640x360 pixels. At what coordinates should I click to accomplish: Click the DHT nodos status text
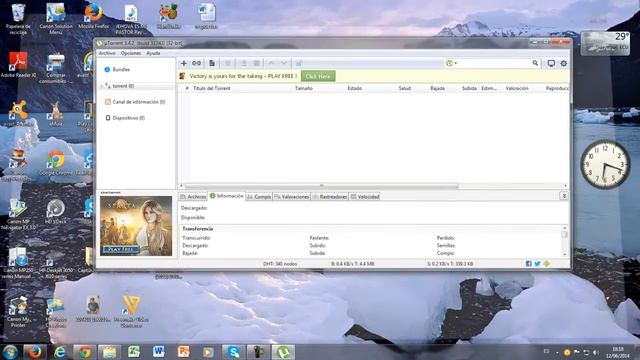[280, 264]
